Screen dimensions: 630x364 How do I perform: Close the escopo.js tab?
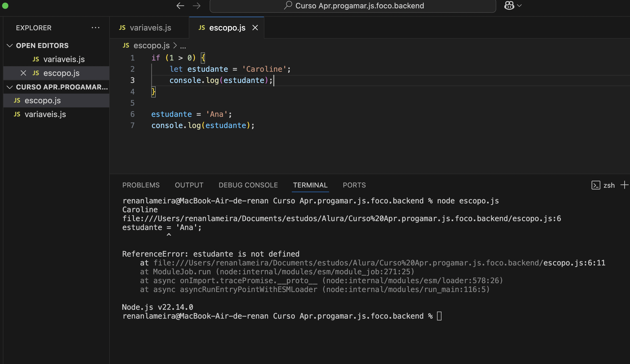point(255,28)
